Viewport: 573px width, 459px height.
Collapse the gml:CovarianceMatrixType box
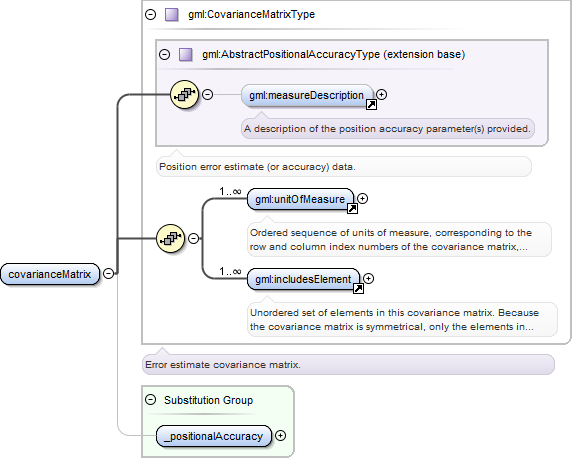[151, 15]
